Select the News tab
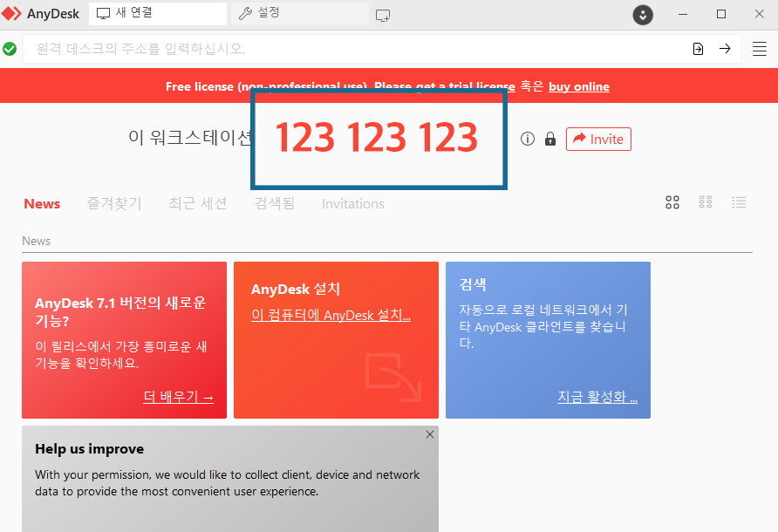The width and height of the screenshot is (778, 532). [42, 204]
